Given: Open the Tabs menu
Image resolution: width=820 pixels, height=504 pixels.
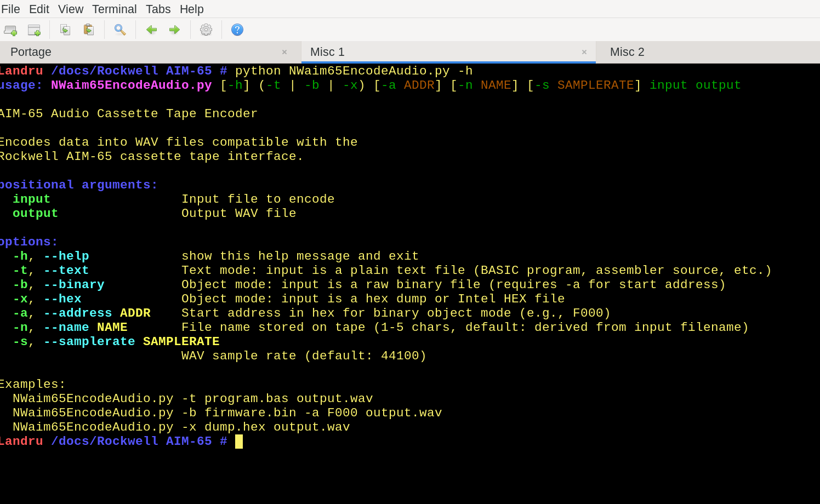Looking at the screenshot, I should click(158, 9).
